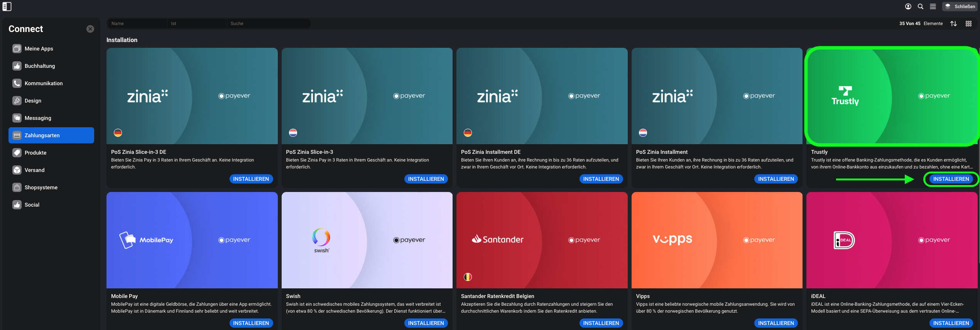980x330 pixels.
Task: Install PoS Zinia Installment DE
Action: click(x=601, y=179)
